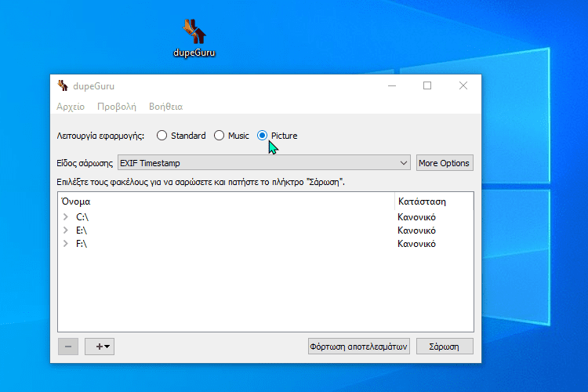Open the Προβολή menu
This screenshot has width=588, height=392.
117,107
